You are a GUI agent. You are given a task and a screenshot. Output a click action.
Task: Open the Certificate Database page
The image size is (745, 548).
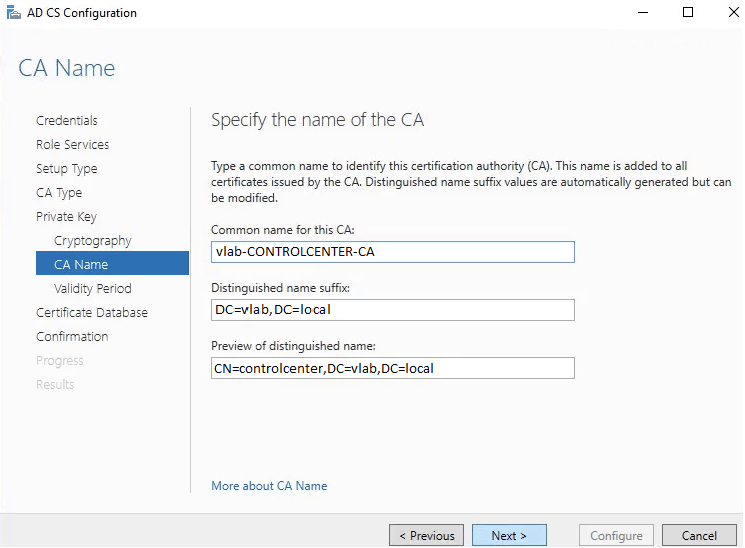[x=92, y=313]
